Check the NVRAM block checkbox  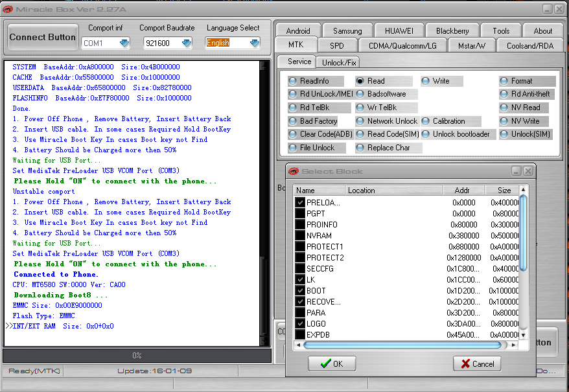click(x=300, y=236)
